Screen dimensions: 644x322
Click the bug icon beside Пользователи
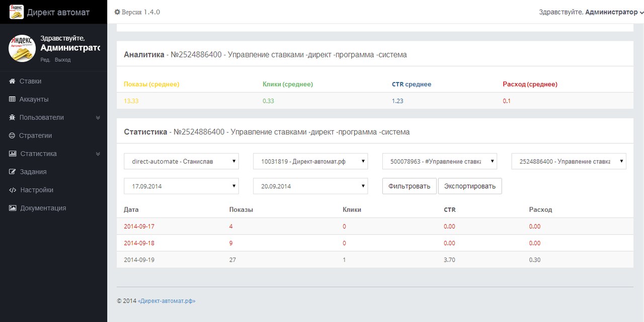pos(12,117)
